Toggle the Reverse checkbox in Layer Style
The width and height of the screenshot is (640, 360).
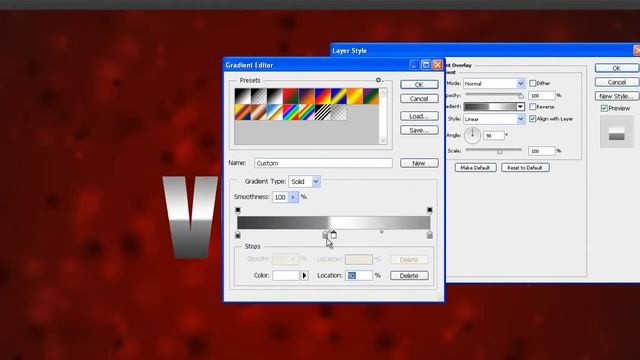click(x=533, y=107)
